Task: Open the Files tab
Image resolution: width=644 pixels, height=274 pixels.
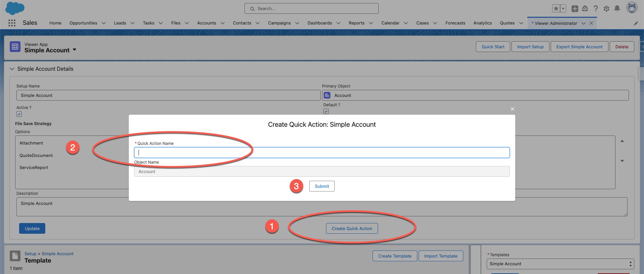Action: pyautogui.click(x=176, y=23)
